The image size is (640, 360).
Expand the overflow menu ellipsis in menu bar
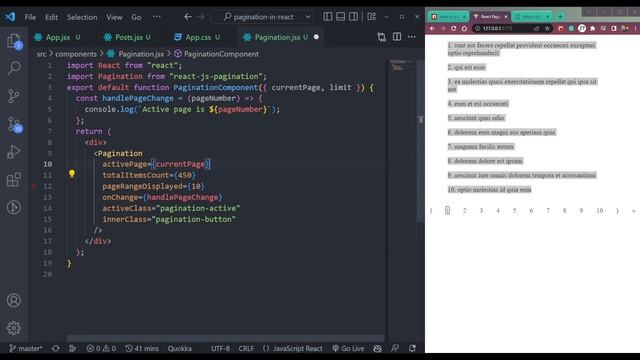pyautogui.click(x=157, y=17)
